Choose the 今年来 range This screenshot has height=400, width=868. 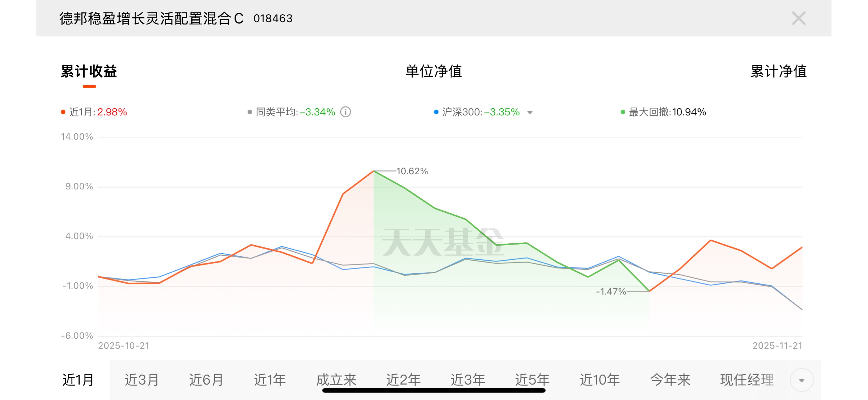(670, 380)
